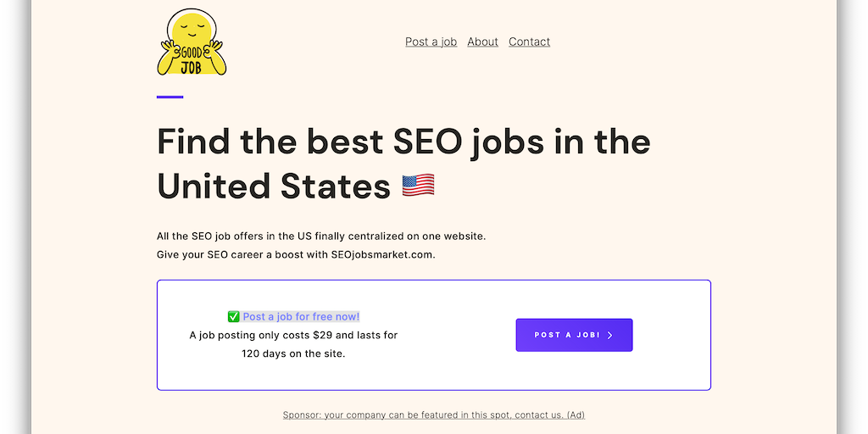
Task: Click the 'A job posting only costs $29' text
Action: (293, 335)
